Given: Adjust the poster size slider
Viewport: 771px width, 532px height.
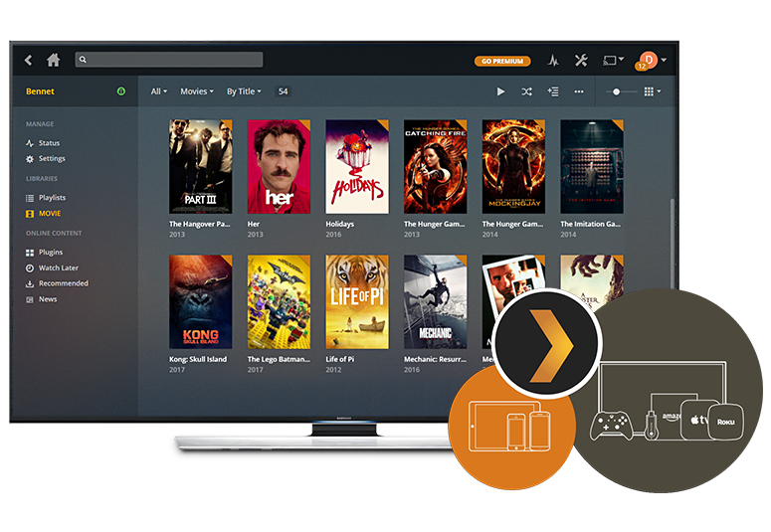Looking at the screenshot, I should click(x=618, y=91).
